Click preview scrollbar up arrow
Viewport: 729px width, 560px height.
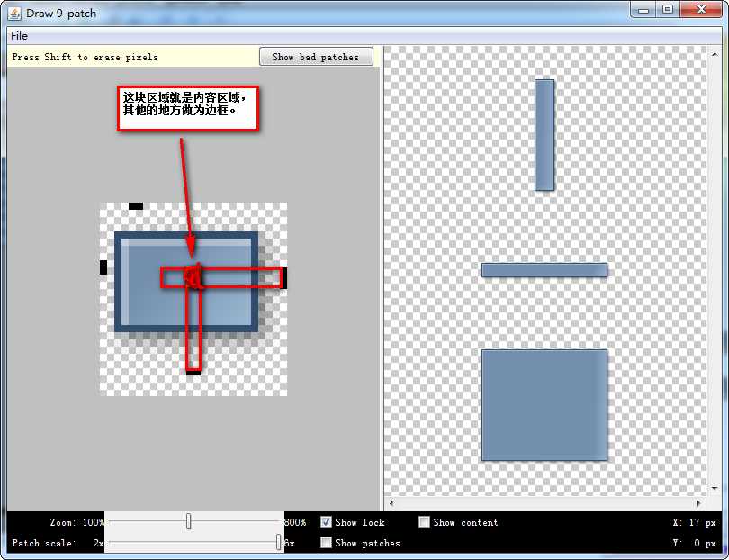[715, 54]
